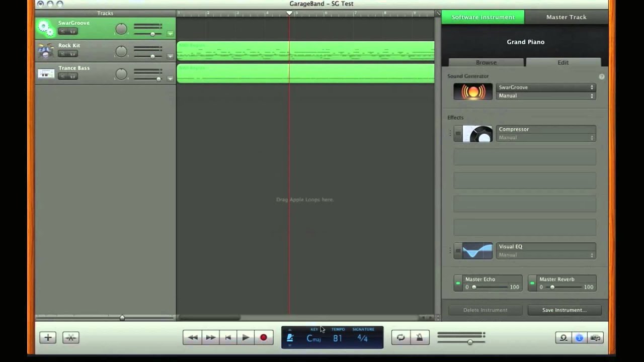
Task: Open the Manual preset dropdown under SwarGroove
Action: [x=546, y=96]
